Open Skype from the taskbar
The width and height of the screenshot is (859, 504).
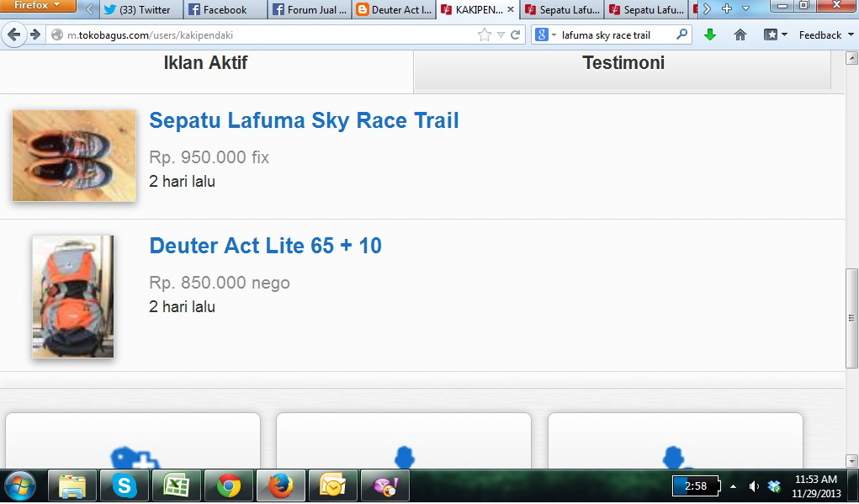[125, 486]
